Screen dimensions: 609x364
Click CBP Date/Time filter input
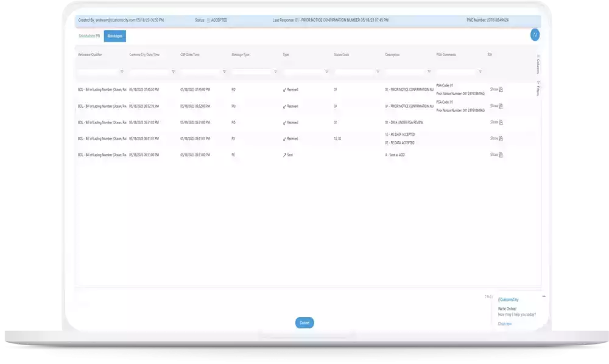(200, 72)
